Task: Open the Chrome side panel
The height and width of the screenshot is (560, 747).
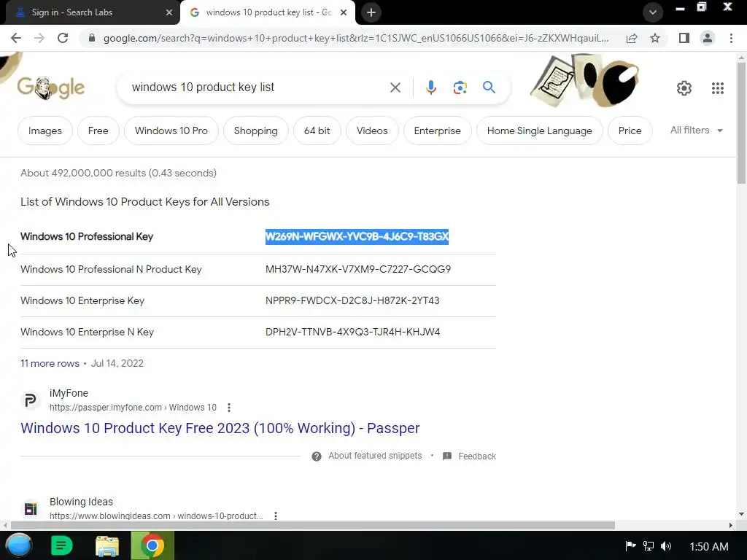Action: tap(684, 38)
